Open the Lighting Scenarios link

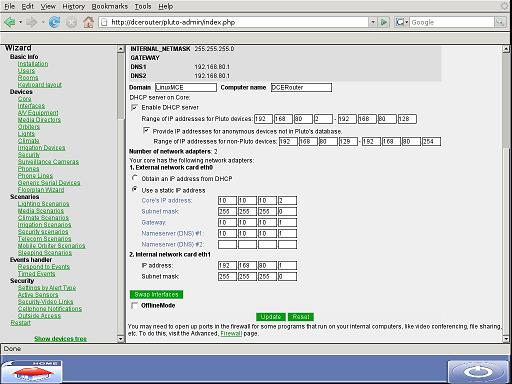(x=43, y=204)
